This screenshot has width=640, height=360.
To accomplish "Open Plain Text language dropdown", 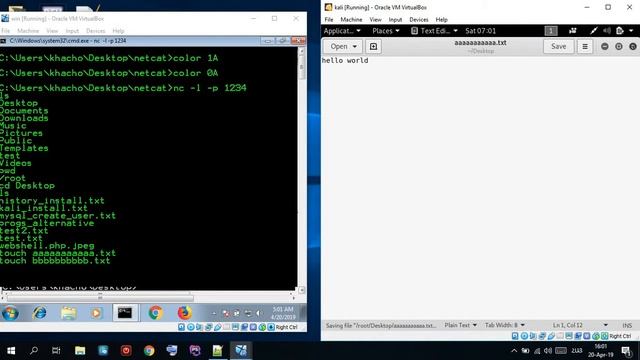I will (x=460, y=325).
